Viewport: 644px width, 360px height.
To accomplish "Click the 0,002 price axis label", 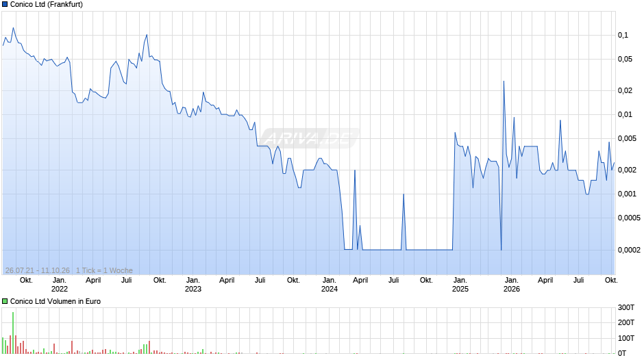I will 627,170.
